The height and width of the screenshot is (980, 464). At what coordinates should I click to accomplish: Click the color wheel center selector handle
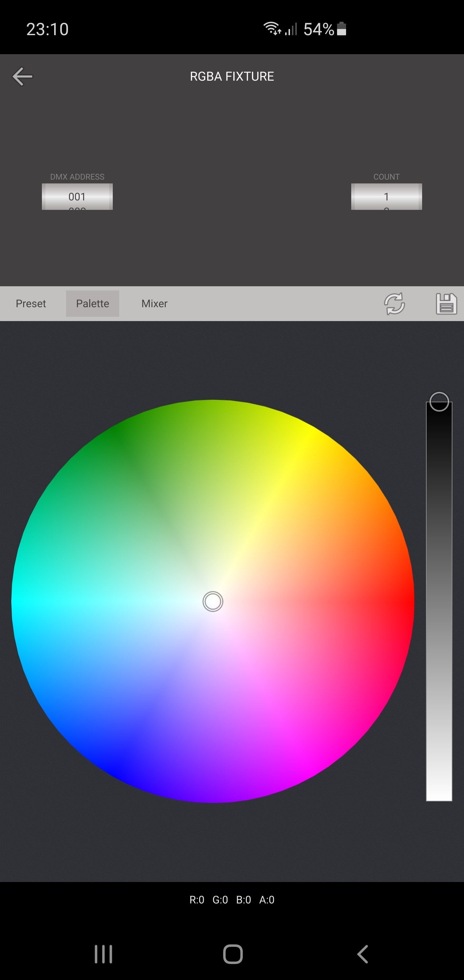point(213,602)
